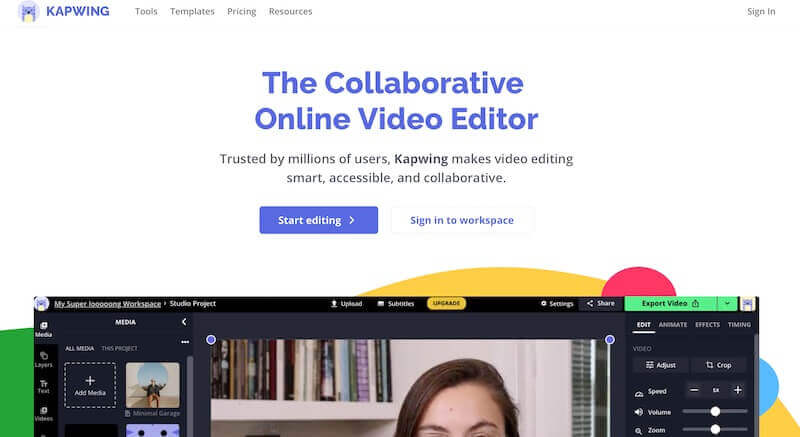
Task: Decrease speed with minus button
Action: 694,390
